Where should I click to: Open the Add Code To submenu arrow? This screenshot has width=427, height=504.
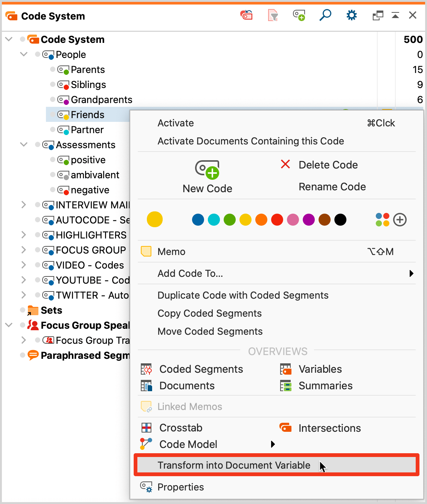point(412,273)
